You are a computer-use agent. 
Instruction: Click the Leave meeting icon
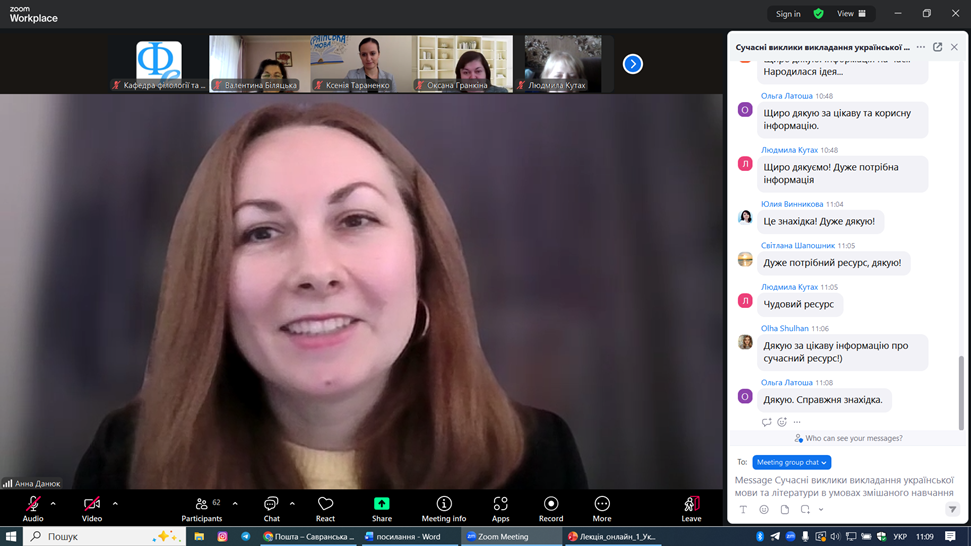pyautogui.click(x=691, y=504)
